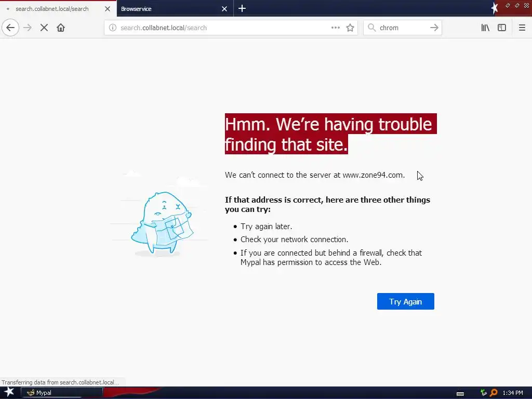Screen dimensions: 532x399
Task: Click the green network tray icon
Action: (x=484, y=393)
